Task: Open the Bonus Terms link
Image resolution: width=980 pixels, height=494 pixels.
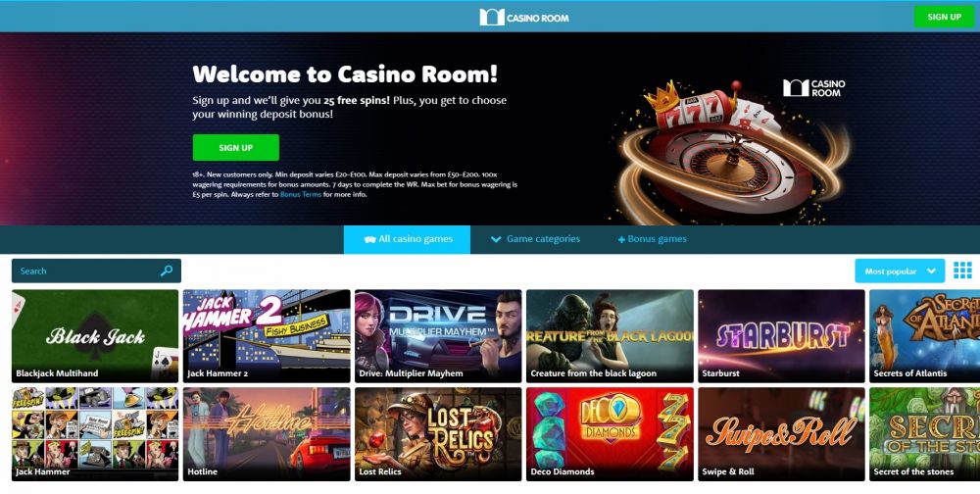Action: (x=301, y=194)
